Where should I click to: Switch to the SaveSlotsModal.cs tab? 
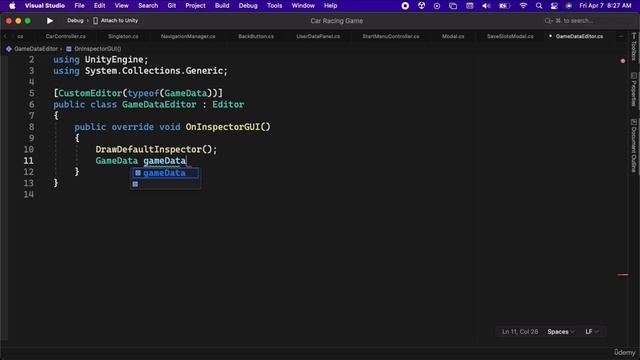coord(510,36)
